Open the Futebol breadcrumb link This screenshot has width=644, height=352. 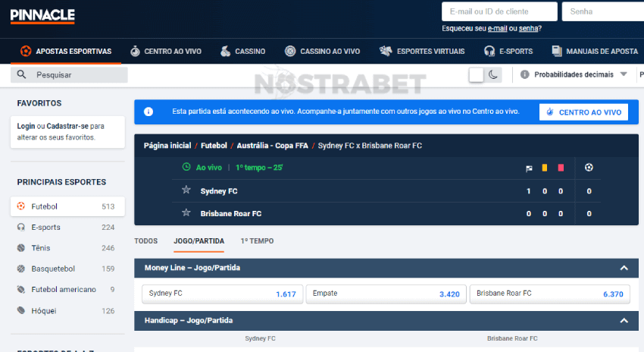click(214, 146)
